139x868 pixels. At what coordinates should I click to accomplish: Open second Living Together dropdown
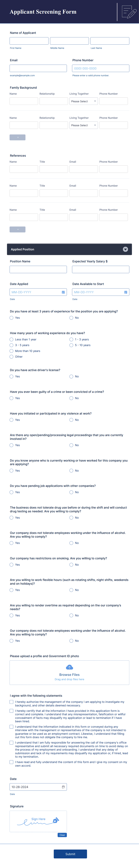83,125
